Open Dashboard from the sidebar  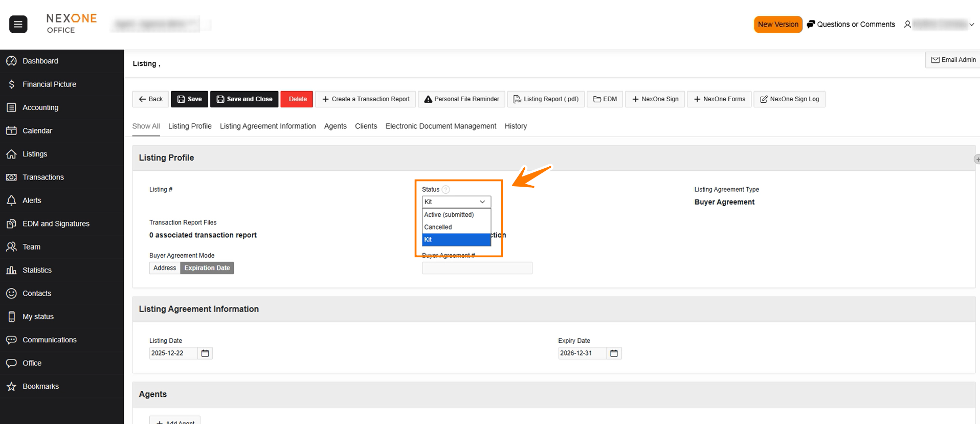tap(40, 61)
